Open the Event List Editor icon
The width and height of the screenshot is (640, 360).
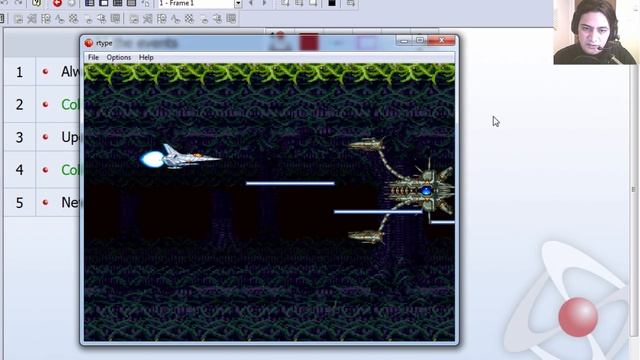coord(131,3)
